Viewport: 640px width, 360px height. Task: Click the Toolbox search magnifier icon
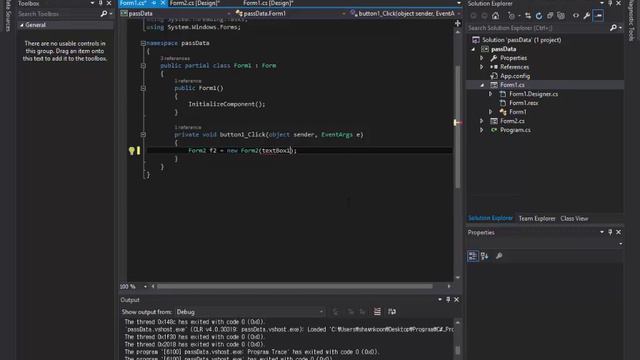(104, 14)
